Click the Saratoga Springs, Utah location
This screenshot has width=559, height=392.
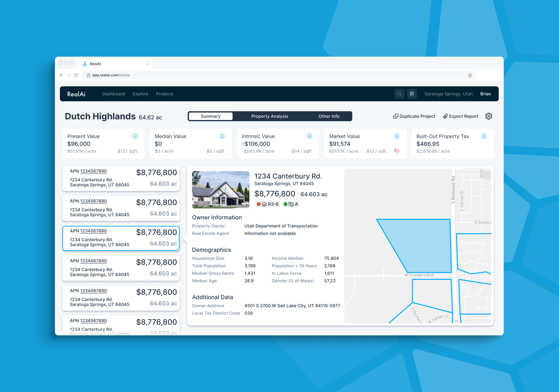click(x=448, y=94)
